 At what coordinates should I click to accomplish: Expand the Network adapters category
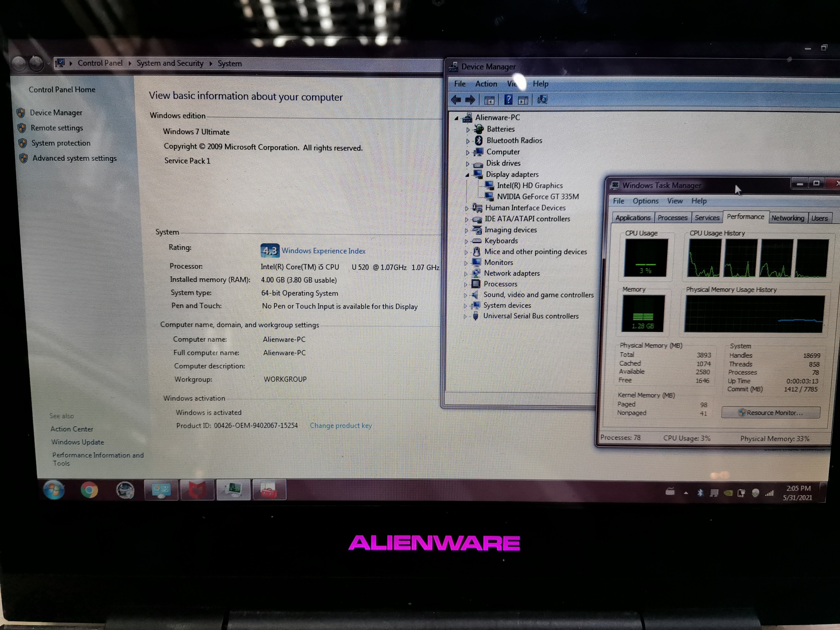[467, 273]
